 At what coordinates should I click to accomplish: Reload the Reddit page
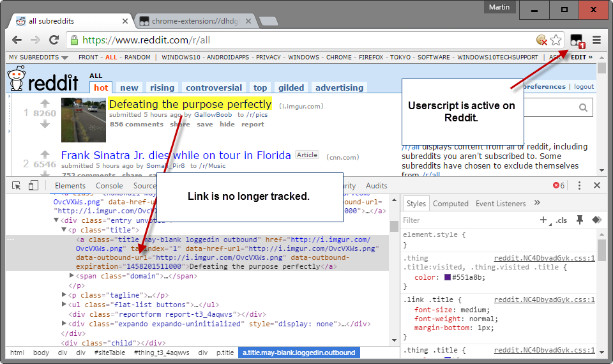point(54,40)
